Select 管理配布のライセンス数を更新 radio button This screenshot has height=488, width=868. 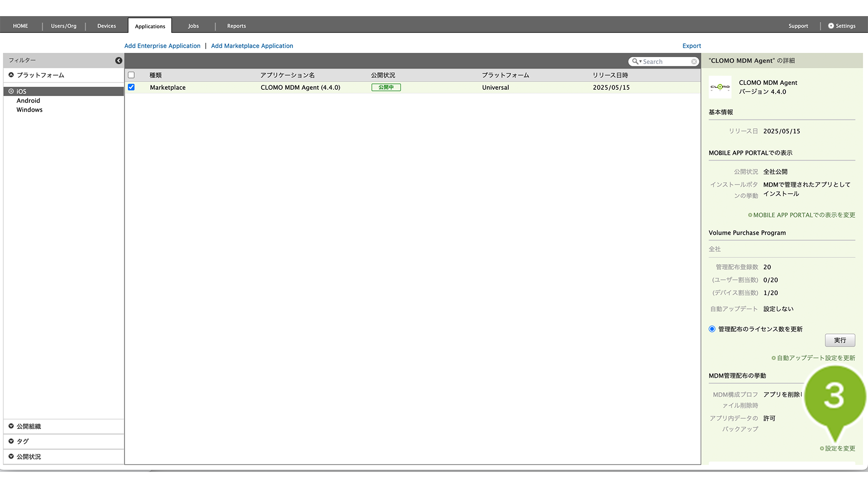click(712, 329)
